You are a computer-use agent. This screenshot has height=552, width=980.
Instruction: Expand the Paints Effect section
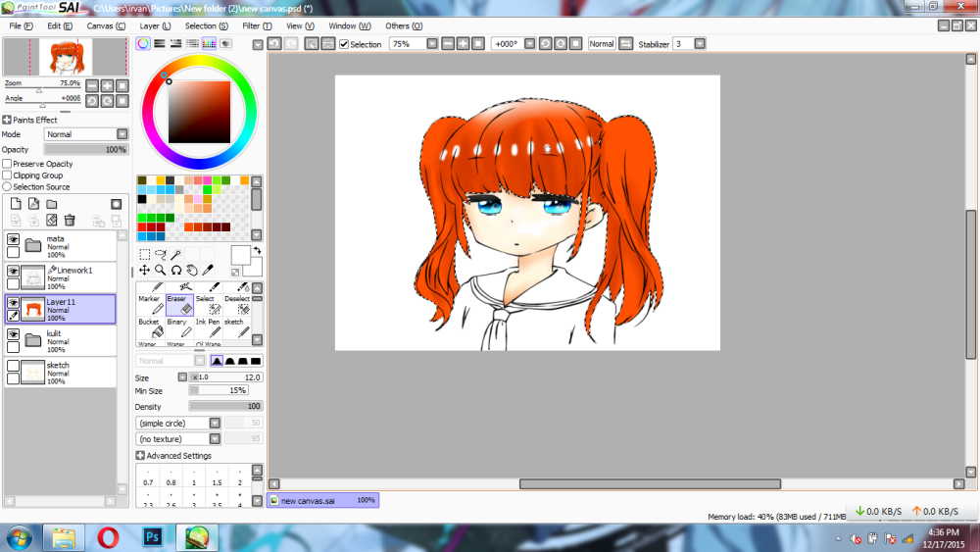(7, 120)
